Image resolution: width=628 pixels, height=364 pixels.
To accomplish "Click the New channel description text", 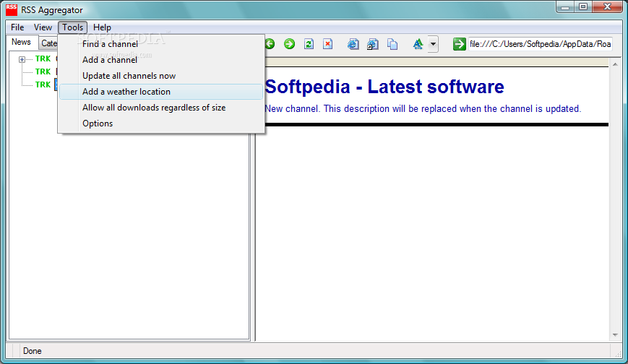I will tap(423, 108).
